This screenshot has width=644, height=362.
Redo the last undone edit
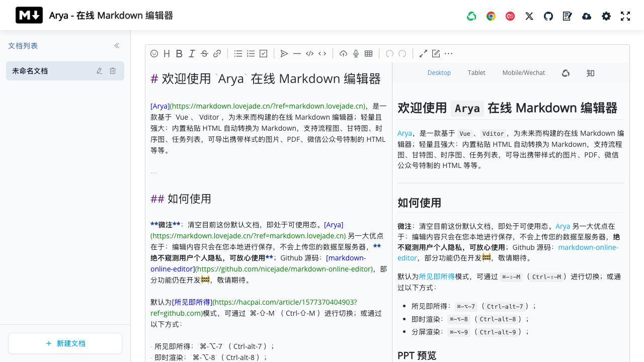[x=402, y=53]
